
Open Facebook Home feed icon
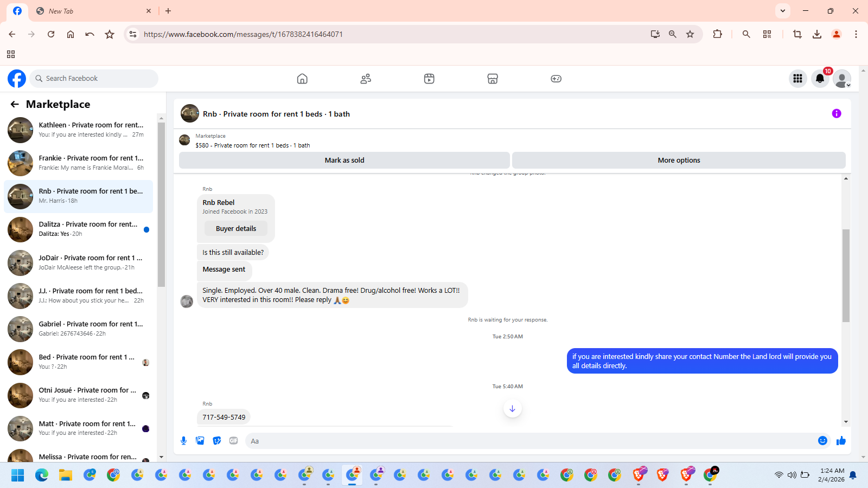pos(302,79)
